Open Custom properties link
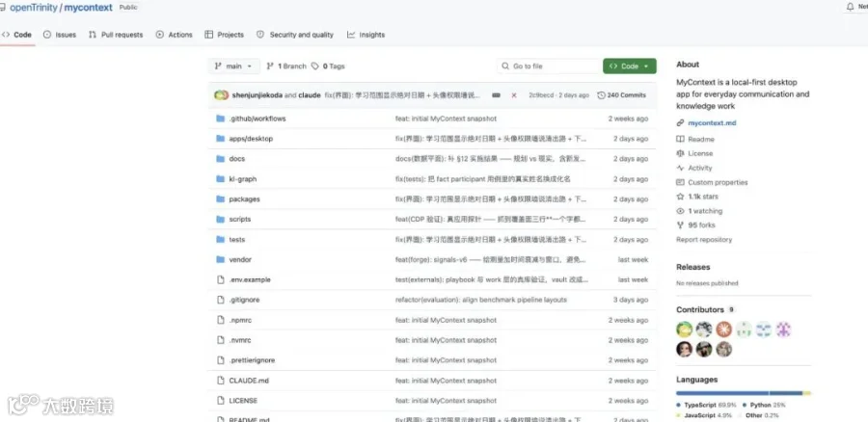Image resolution: width=868 pixels, height=422 pixels. click(x=718, y=182)
